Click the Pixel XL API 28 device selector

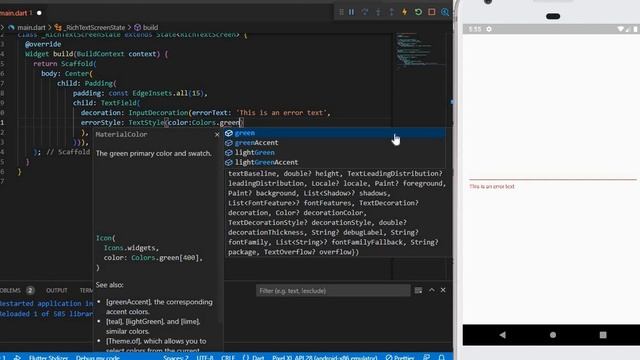325,357
